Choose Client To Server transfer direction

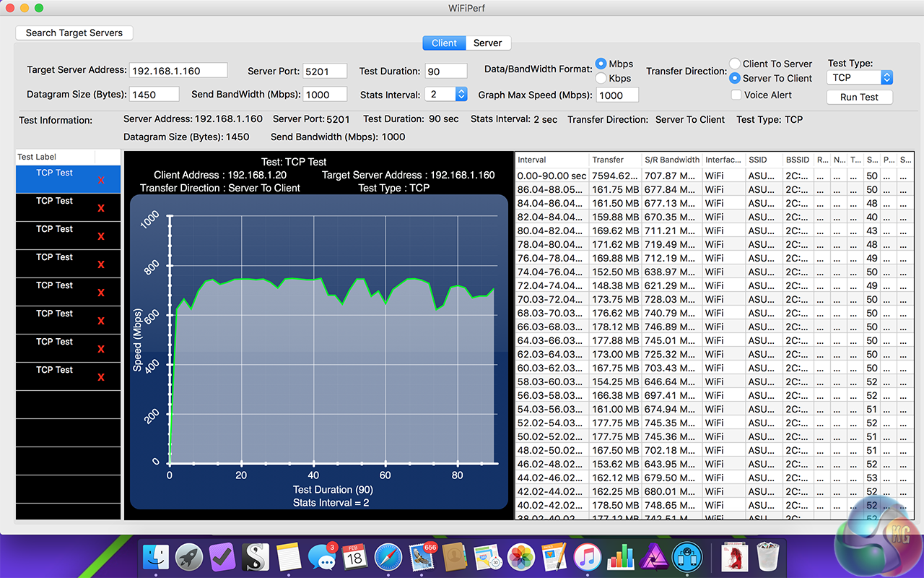735,64
